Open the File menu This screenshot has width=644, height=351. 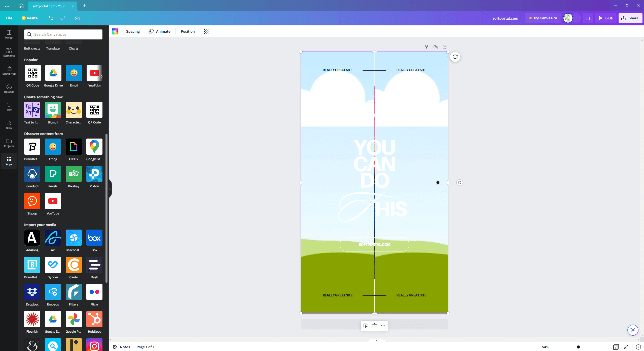click(x=9, y=18)
